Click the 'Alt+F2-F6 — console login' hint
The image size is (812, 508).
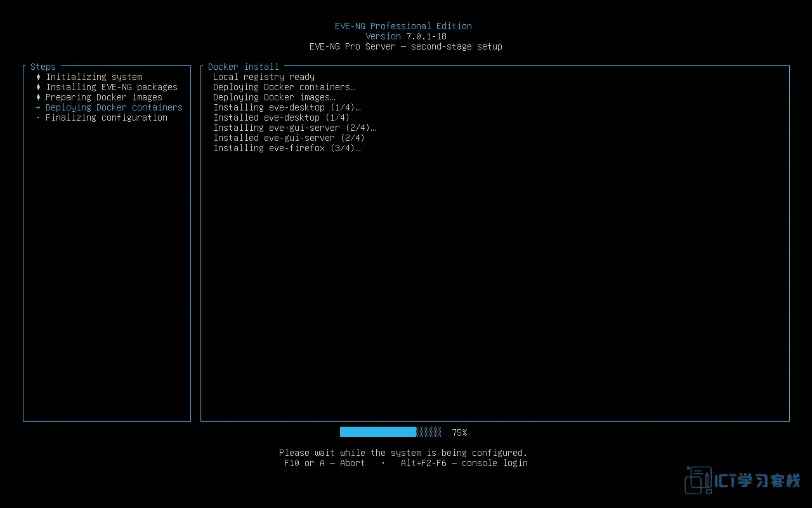(464, 463)
